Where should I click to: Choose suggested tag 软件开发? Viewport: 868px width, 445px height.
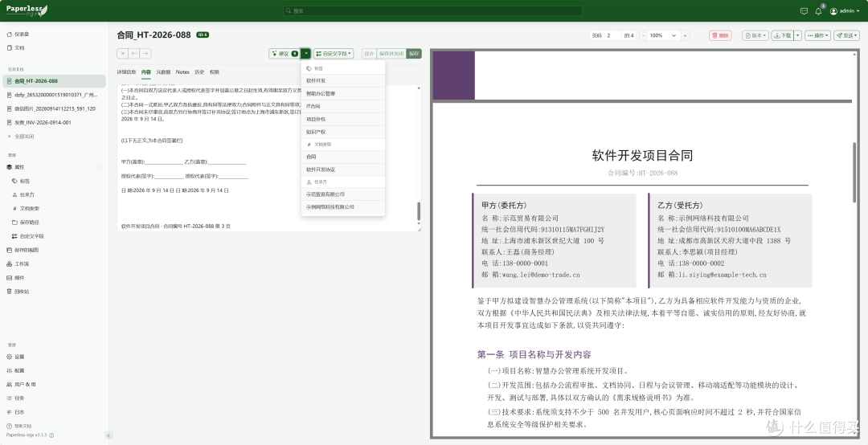click(x=343, y=81)
